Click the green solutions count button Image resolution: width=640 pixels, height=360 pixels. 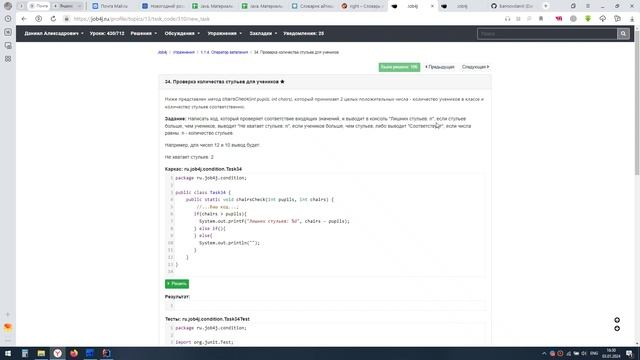[x=399, y=67]
